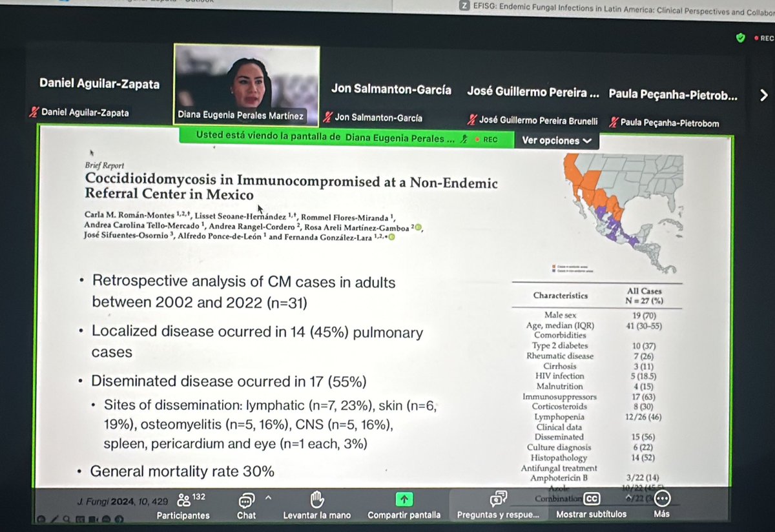Expand the caret next to Chat
775x532 pixels.
tap(268, 497)
